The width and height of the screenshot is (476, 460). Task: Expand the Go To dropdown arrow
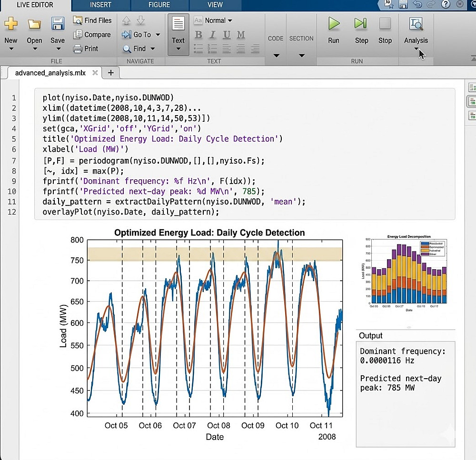[x=158, y=35]
